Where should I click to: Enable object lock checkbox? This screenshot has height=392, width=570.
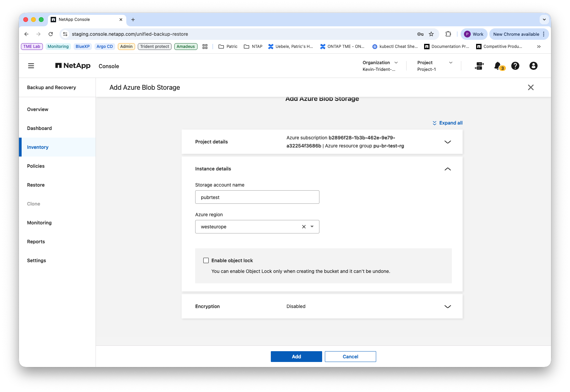coord(206,260)
